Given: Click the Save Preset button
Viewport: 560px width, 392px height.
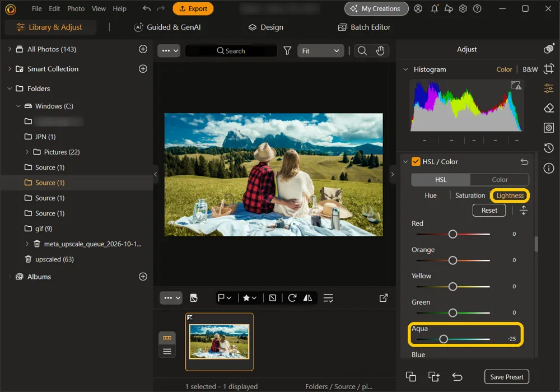Looking at the screenshot, I should click(506, 377).
